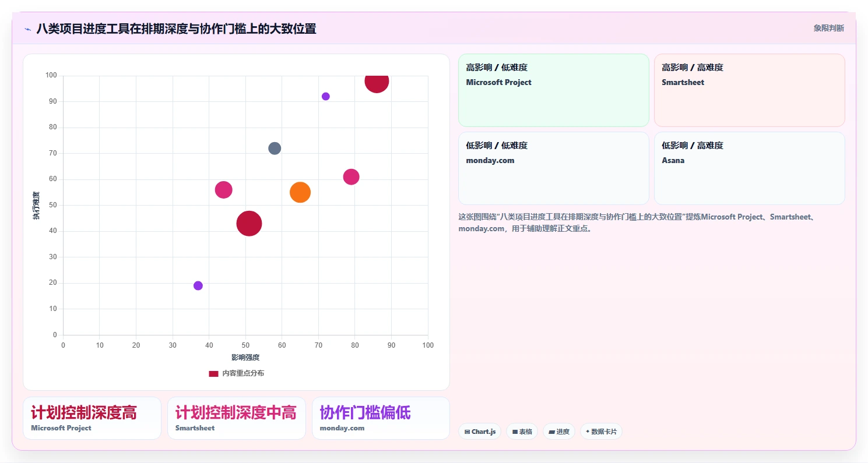Select the small purple bubble near 92

pyautogui.click(x=326, y=97)
